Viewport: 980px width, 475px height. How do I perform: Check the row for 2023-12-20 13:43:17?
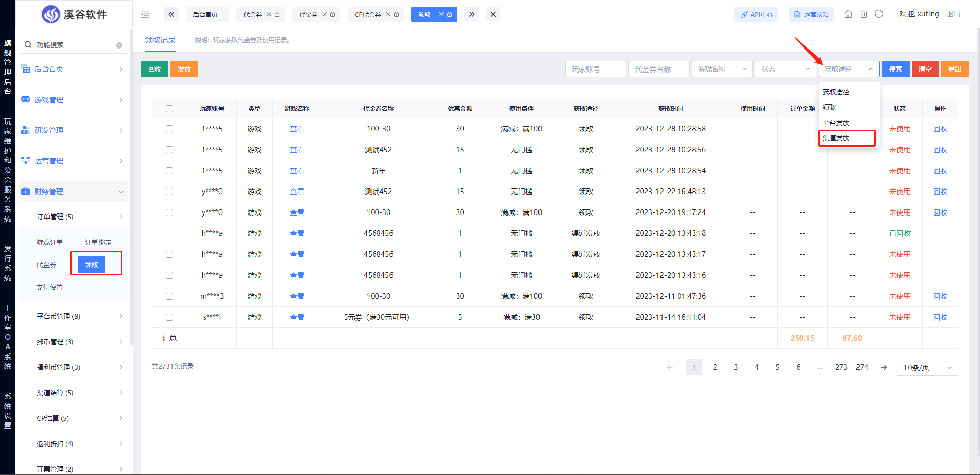(x=169, y=254)
